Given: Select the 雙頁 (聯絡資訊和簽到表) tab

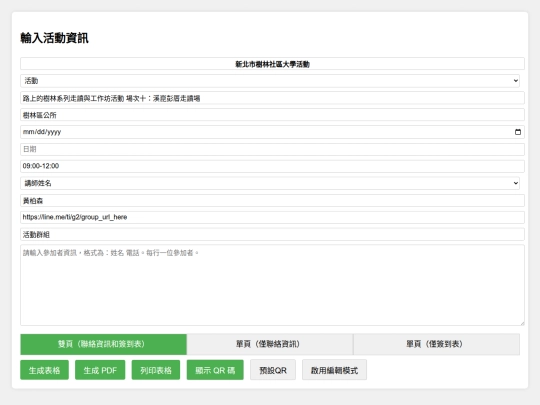Looking at the screenshot, I should click(x=103, y=344).
